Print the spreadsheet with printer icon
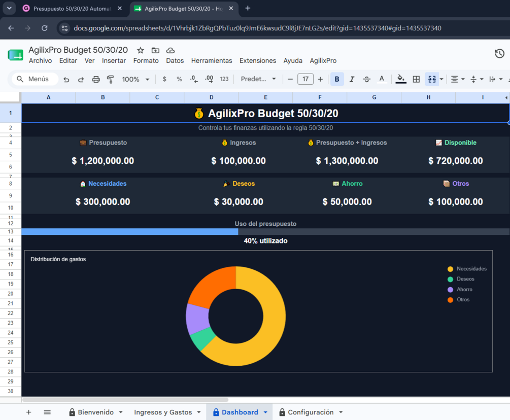This screenshot has width=510, height=420. (96, 79)
